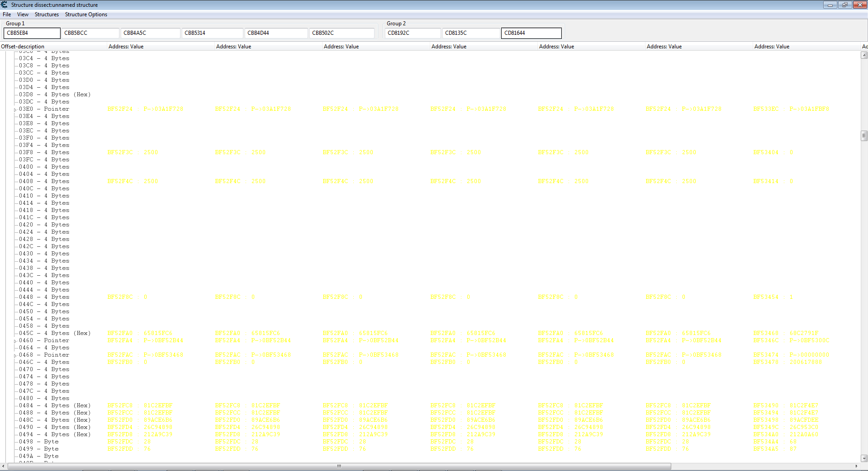Click the vertical scrollbar thumb
The height and width of the screenshot is (471, 868).
pos(864,136)
